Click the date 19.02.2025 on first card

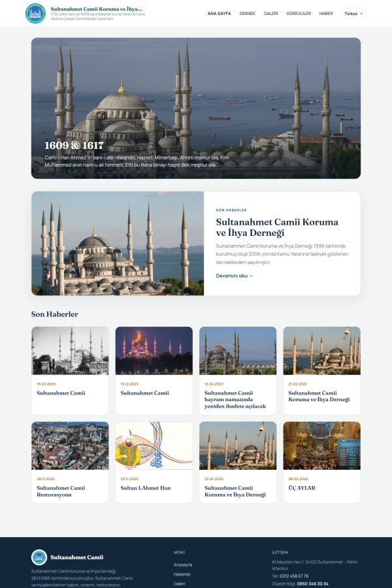coord(46,384)
